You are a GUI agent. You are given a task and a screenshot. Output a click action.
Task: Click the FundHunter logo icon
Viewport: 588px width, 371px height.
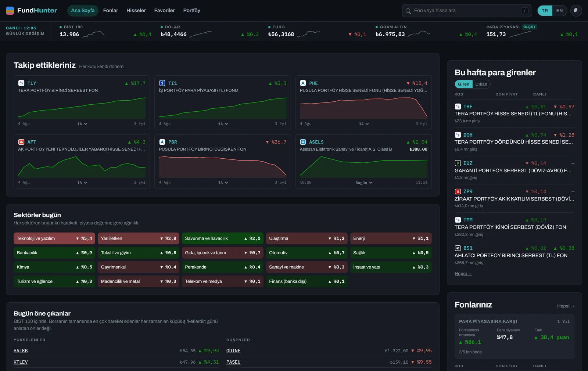(10, 10)
